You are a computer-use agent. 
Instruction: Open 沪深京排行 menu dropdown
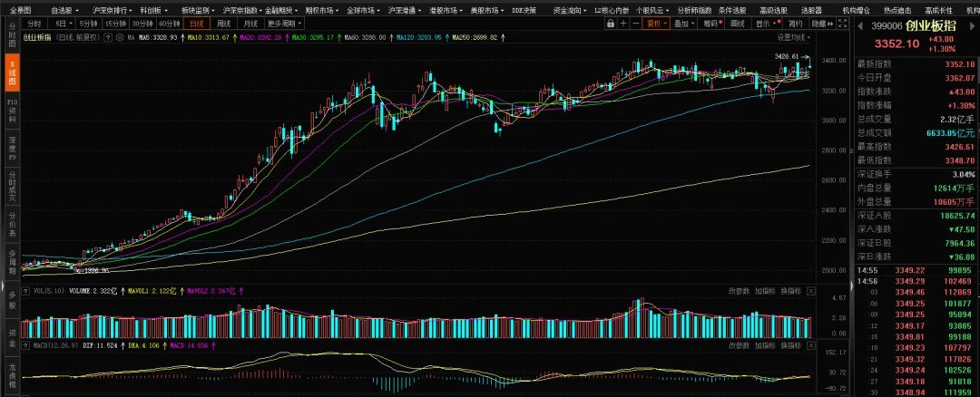point(113,11)
